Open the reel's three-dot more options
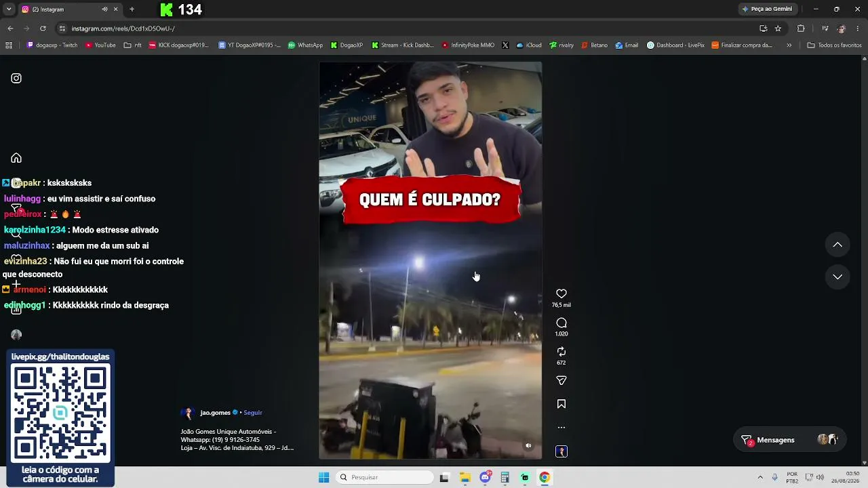Image resolution: width=868 pixels, height=488 pixels. [x=561, y=428]
